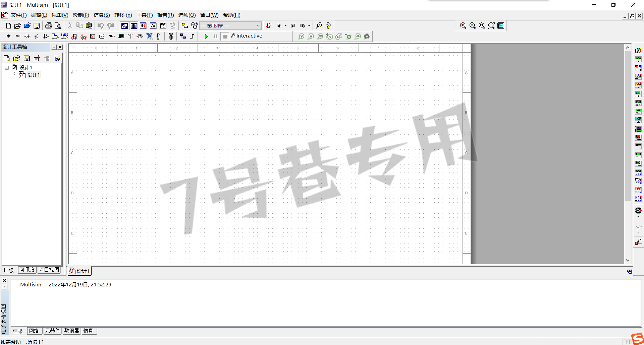Toggle the Spreadsheet View button
Viewport: 644px width, 345px height.
pyautogui.click(x=134, y=26)
